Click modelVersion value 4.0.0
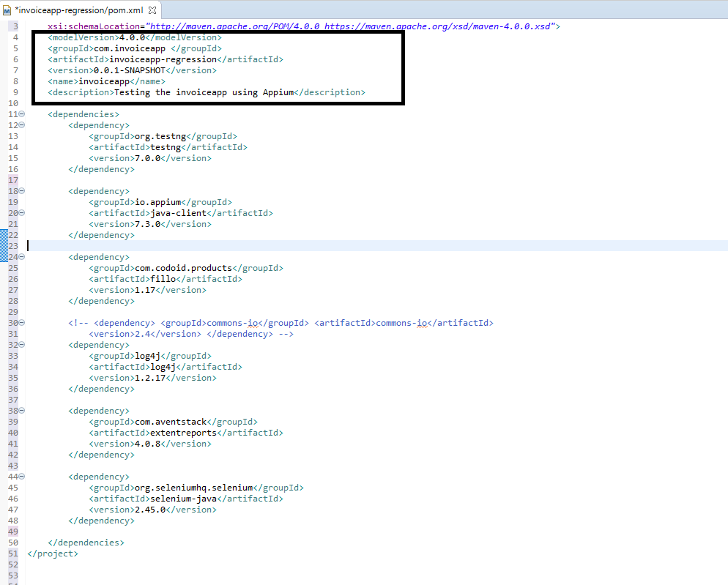Viewport: 728px width, 585px height. coord(133,37)
